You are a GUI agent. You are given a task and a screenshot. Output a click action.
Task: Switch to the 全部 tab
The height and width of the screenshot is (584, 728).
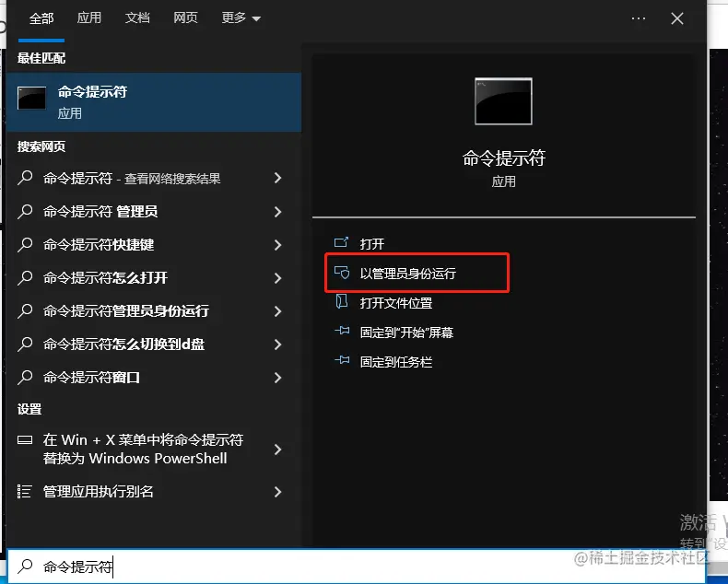click(41, 18)
